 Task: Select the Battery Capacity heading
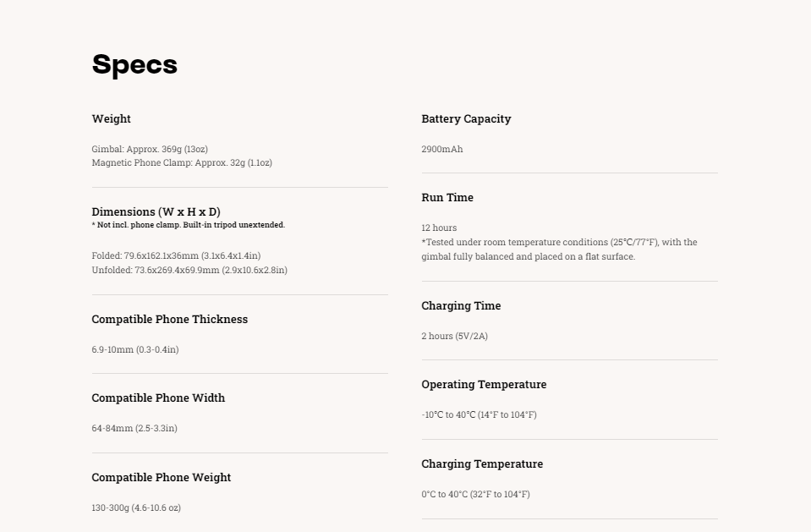(x=466, y=118)
